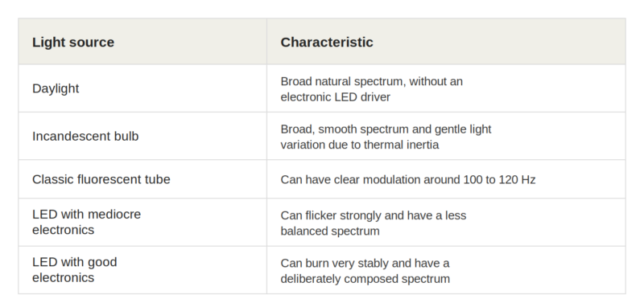Click the text electronic LED driver
Image resolution: width=644 pixels, height=303 pixels.
335,97
